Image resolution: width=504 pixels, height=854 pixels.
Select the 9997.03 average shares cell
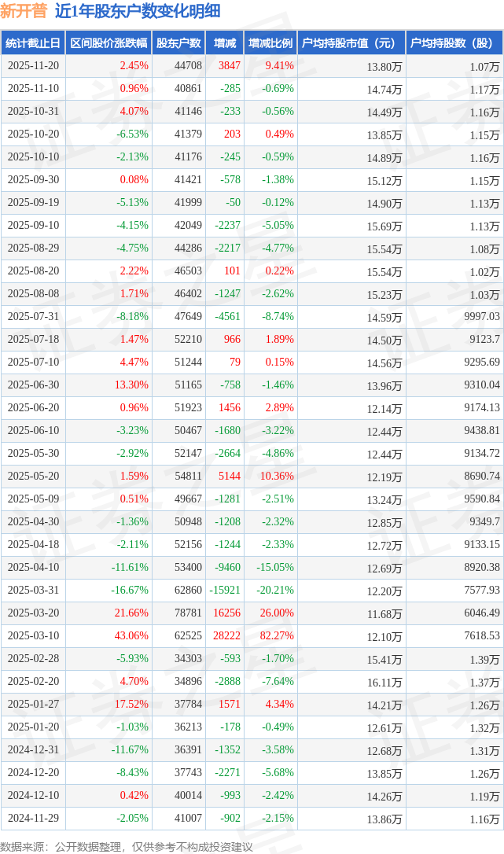point(480,316)
